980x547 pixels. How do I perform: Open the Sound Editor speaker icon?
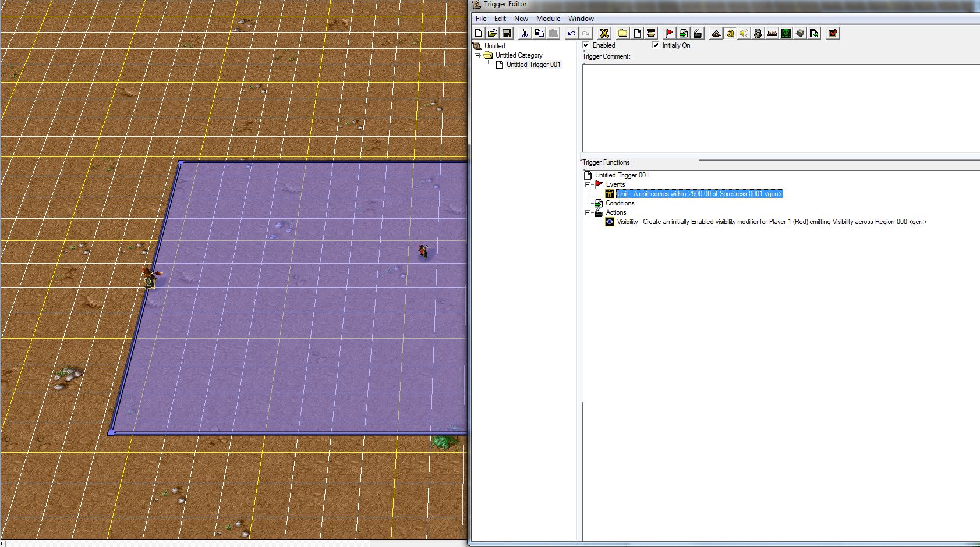744,33
